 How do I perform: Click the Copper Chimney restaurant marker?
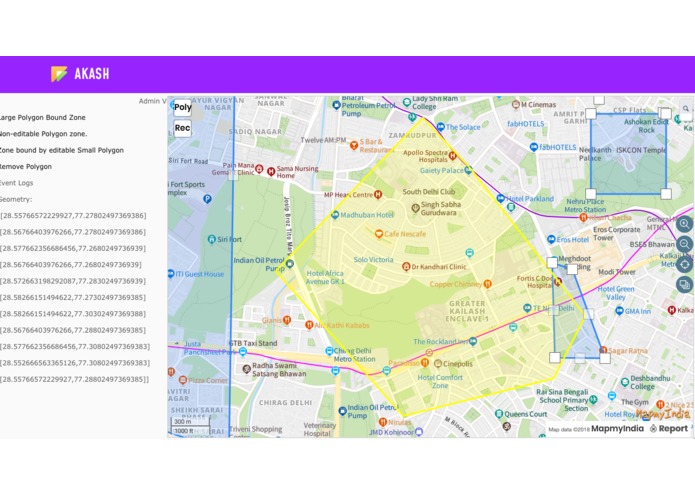[488, 284]
